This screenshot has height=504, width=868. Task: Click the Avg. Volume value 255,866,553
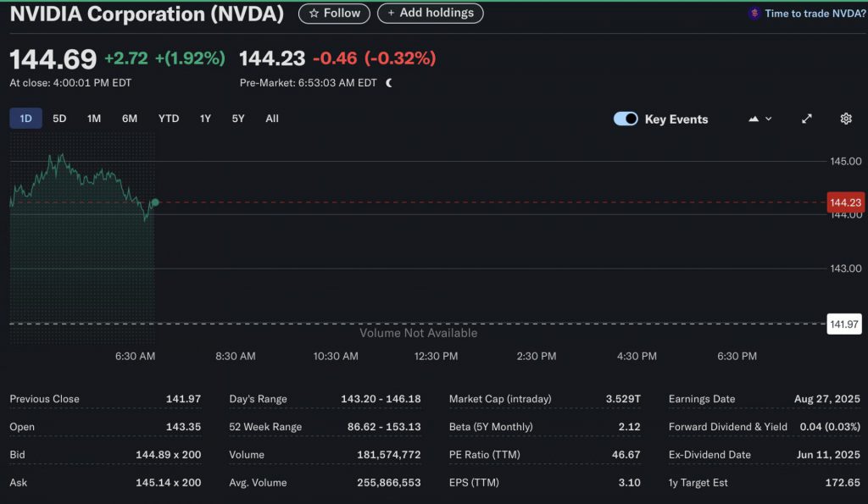[388, 483]
